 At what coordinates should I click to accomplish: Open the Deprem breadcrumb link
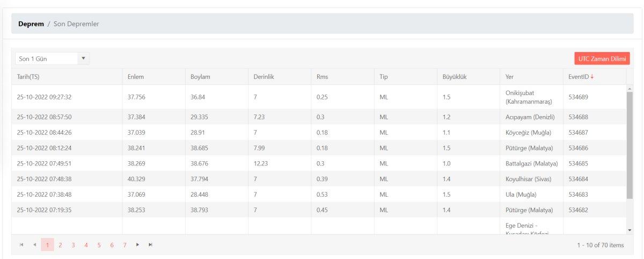click(31, 24)
